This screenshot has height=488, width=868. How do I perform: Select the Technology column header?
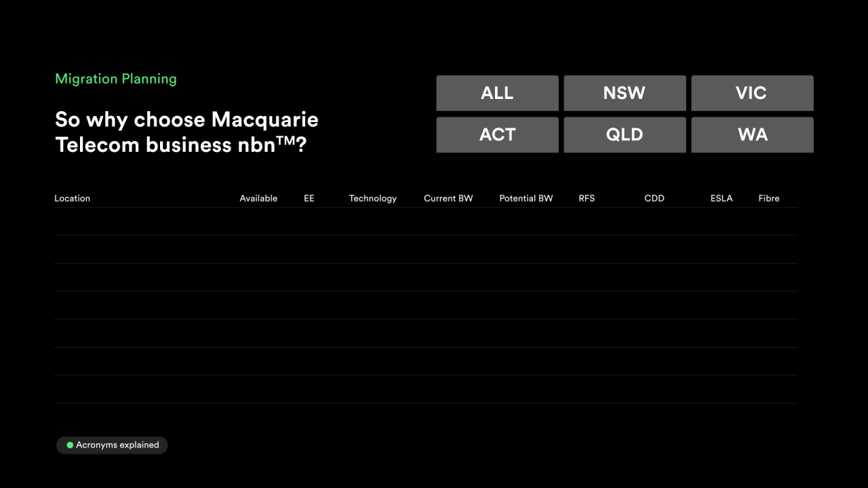point(372,198)
